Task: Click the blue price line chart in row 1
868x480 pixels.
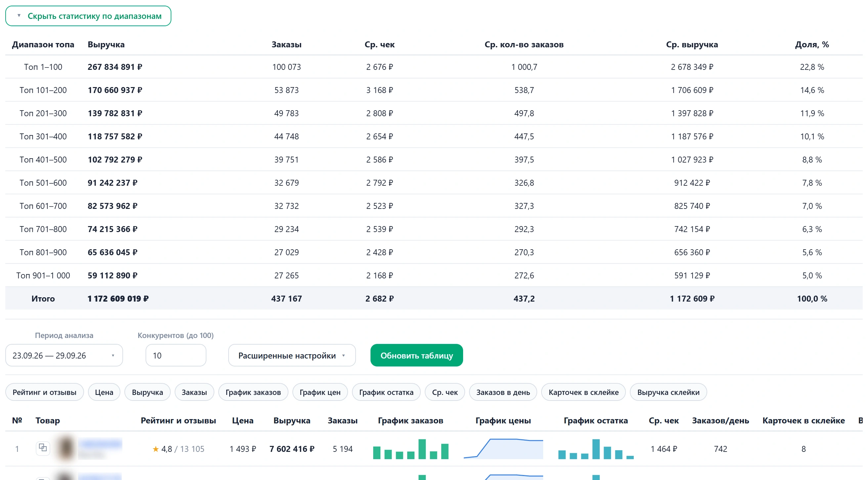Action: pyautogui.click(x=503, y=449)
